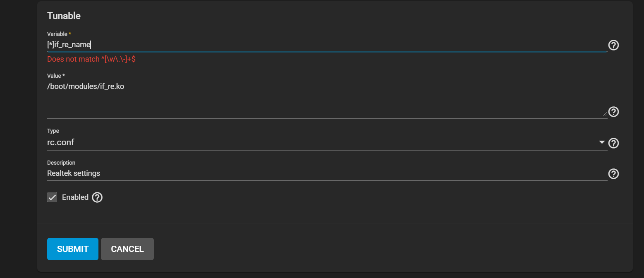Viewport: 644px width, 278px height.
Task: Click help icon beside Type dropdown
Action: 614,143
